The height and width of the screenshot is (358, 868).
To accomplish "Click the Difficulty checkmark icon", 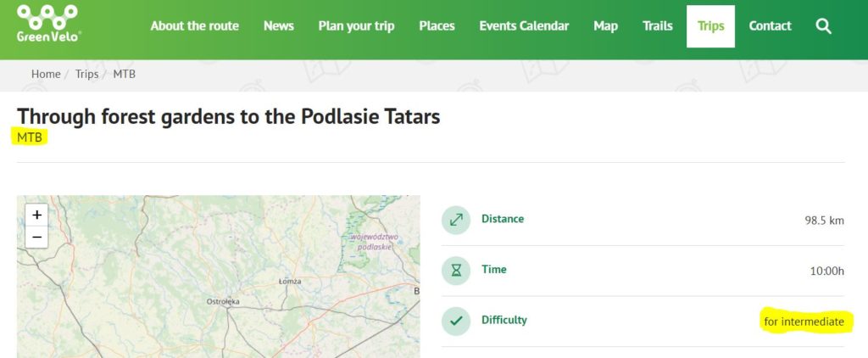I will click(x=456, y=321).
